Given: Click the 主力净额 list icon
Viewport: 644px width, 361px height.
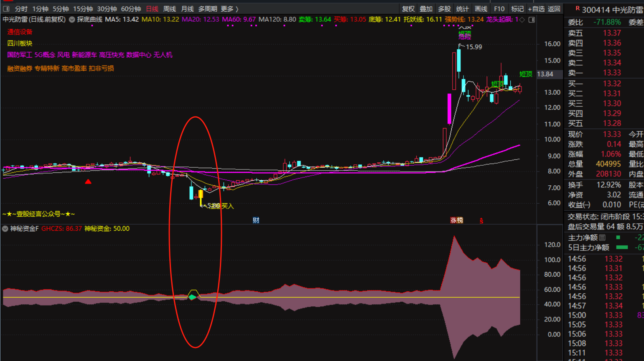Looking at the screenshot, I should (602, 237).
